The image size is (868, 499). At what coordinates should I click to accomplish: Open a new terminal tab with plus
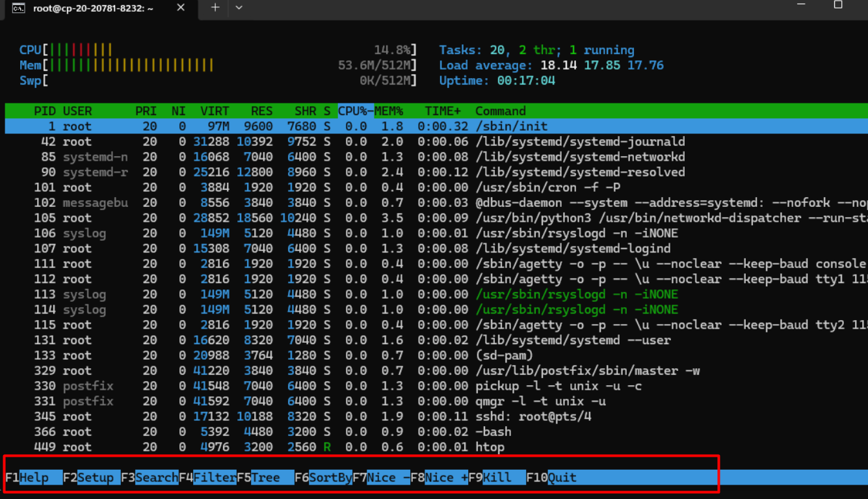pos(215,8)
